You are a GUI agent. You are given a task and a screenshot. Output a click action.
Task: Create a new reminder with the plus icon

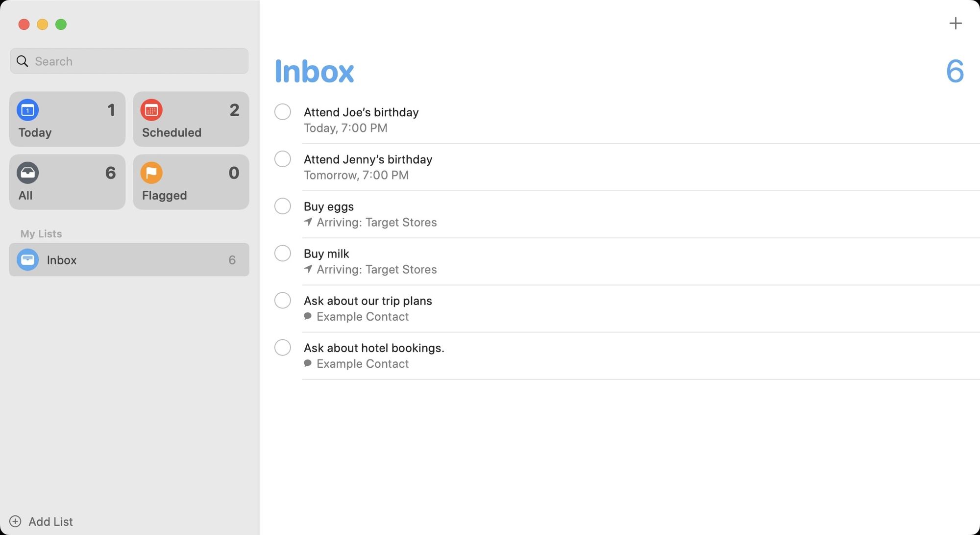pyautogui.click(x=955, y=23)
